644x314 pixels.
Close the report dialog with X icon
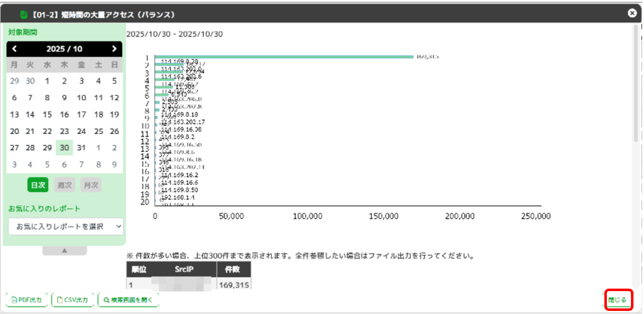pyautogui.click(x=632, y=13)
